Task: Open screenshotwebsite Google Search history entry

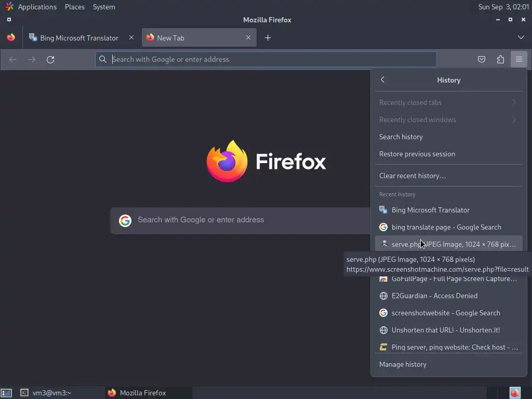Action: click(x=448, y=313)
